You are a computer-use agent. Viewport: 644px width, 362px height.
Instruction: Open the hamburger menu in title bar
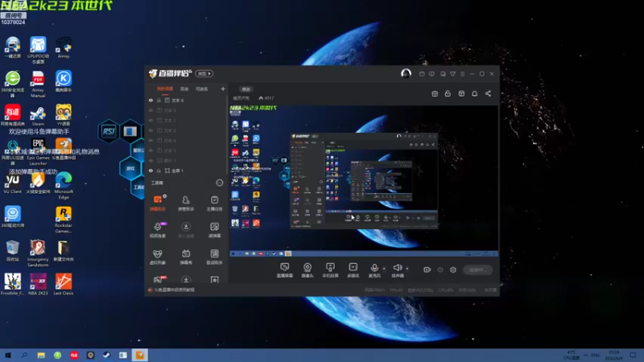point(462,74)
